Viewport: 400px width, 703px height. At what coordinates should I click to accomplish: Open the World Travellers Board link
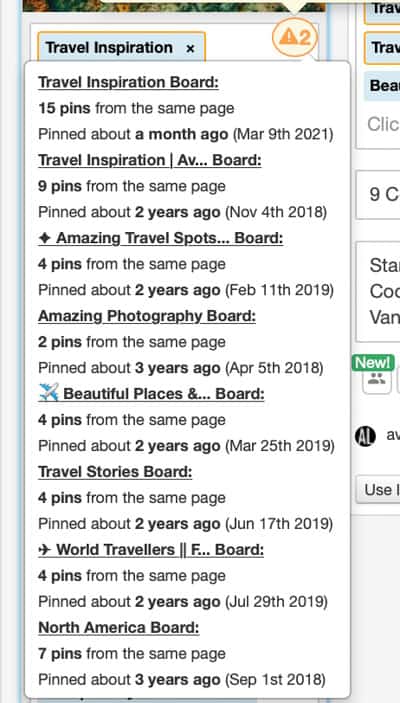pos(160,550)
